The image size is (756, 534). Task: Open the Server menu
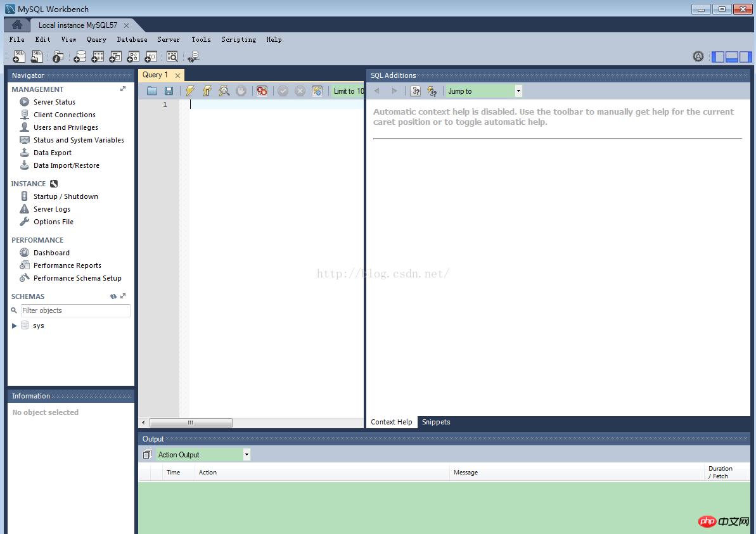(x=169, y=39)
